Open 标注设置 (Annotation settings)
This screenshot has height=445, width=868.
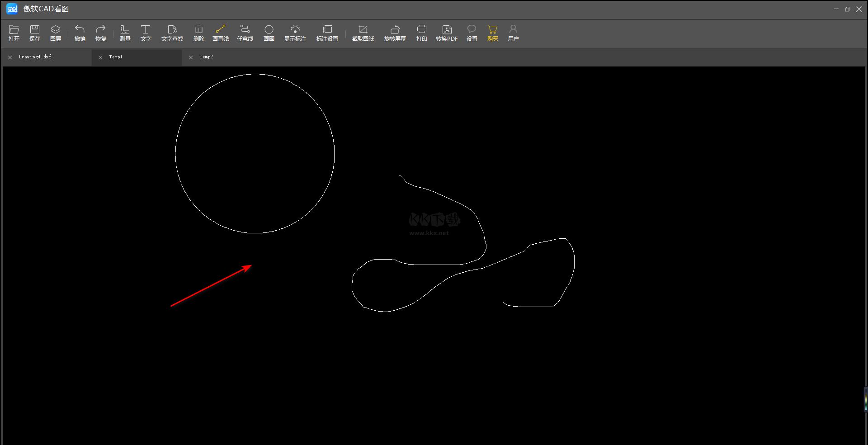click(x=327, y=33)
